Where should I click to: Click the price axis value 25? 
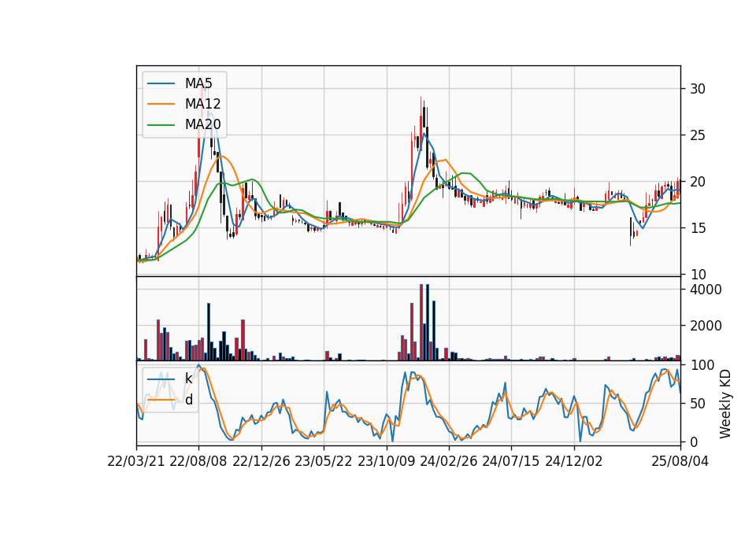tap(698, 136)
